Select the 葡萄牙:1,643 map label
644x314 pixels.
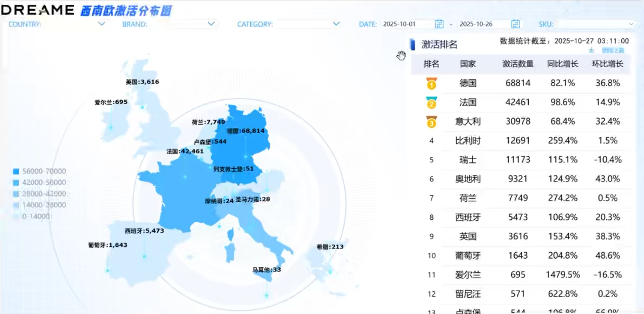pyautogui.click(x=108, y=245)
